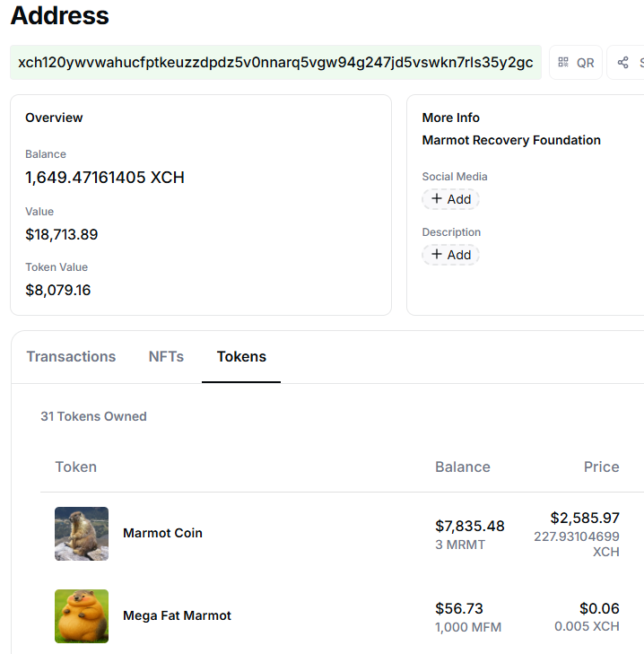Click the Overview card heading
644x654 pixels.
coord(54,118)
